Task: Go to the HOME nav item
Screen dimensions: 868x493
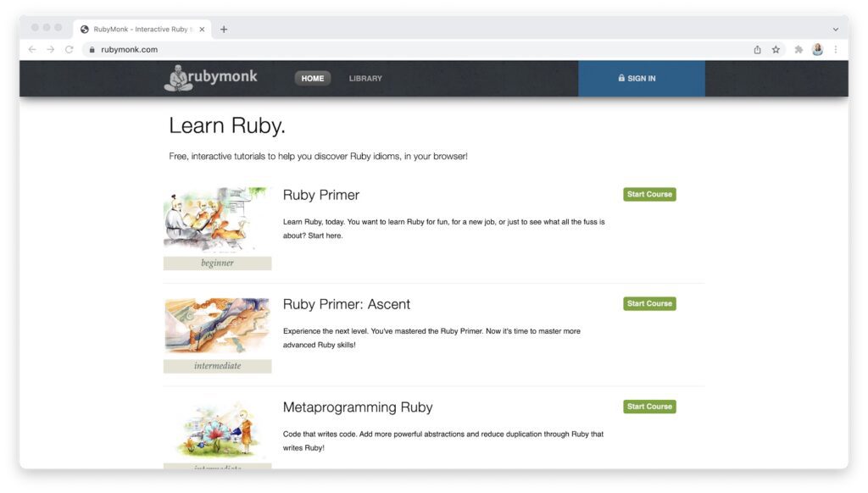Action: click(313, 79)
